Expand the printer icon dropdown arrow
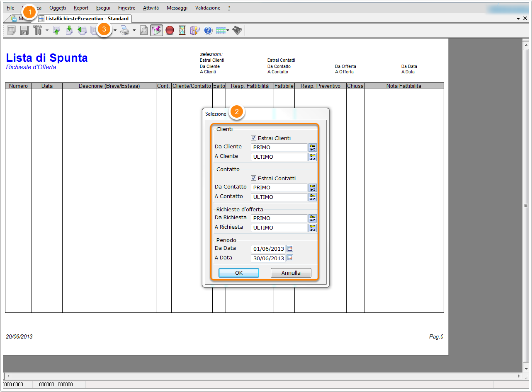The width and height of the screenshot is (532, 392). tap(134, 31)
